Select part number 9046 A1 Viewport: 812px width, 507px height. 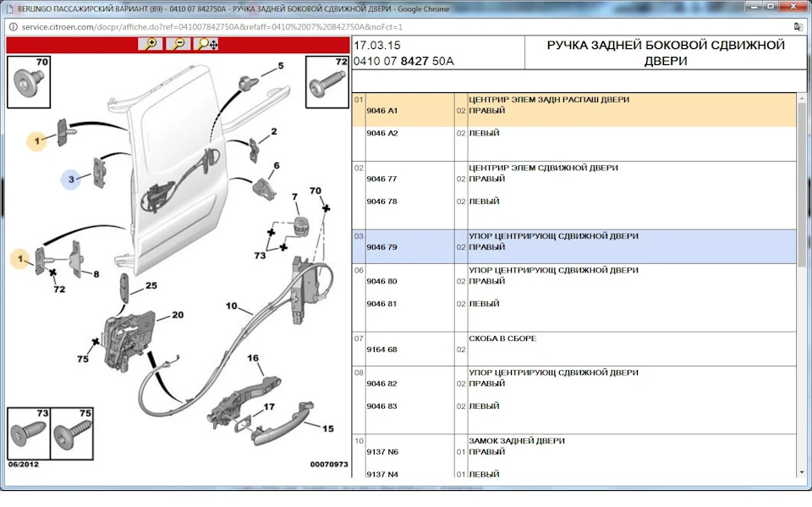pos(382,110)
